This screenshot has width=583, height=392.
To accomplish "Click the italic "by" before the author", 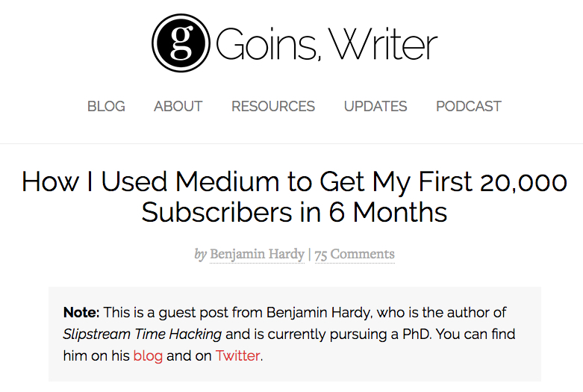I will coord(200,254).
